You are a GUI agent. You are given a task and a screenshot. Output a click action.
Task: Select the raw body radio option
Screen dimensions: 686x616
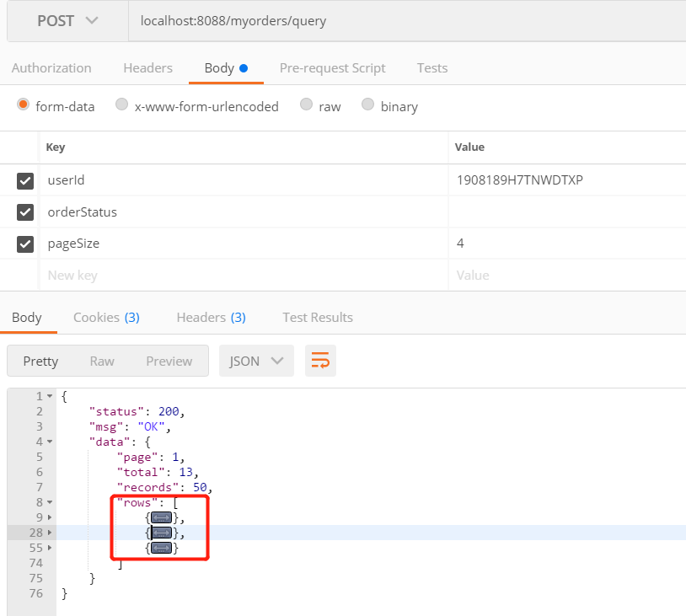click(306, 104)
